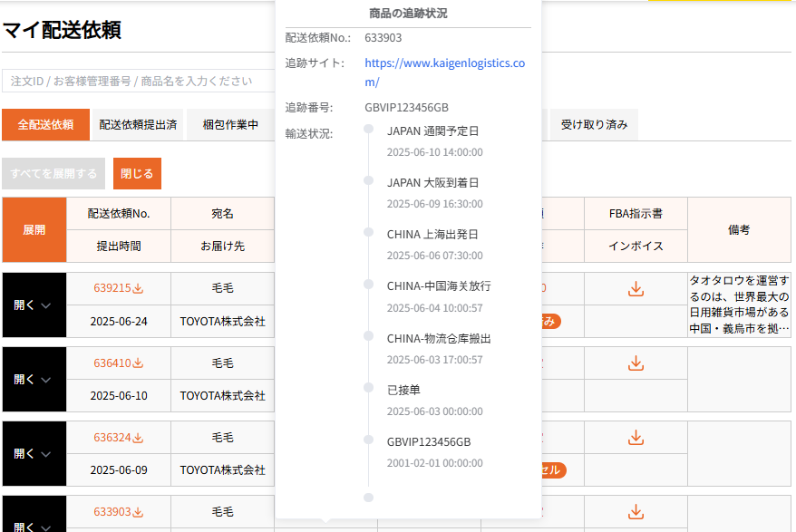Open the 受け取り済み tab
796x532 pixels.
point(594,124)
